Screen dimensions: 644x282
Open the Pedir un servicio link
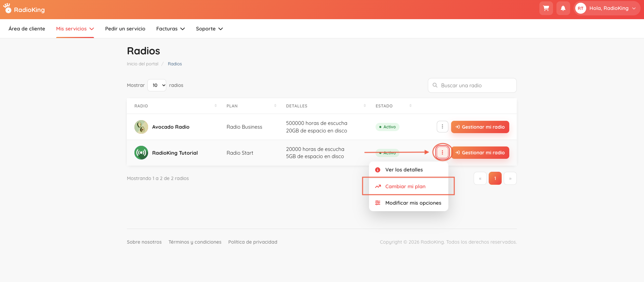(125, 29)
